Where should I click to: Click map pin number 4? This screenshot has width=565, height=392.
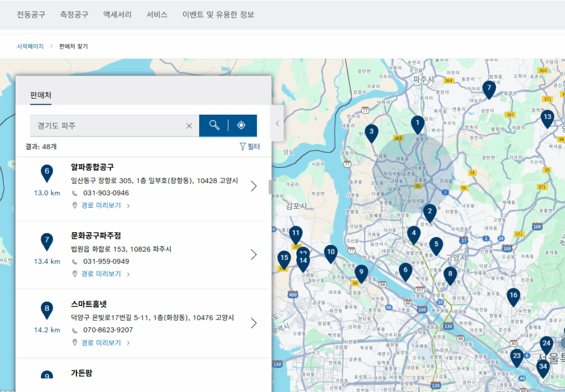414,235
